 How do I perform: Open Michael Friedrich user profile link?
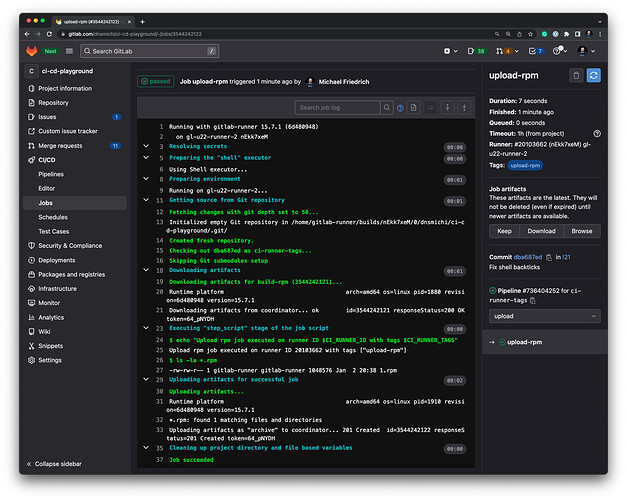tap(344, 82)
